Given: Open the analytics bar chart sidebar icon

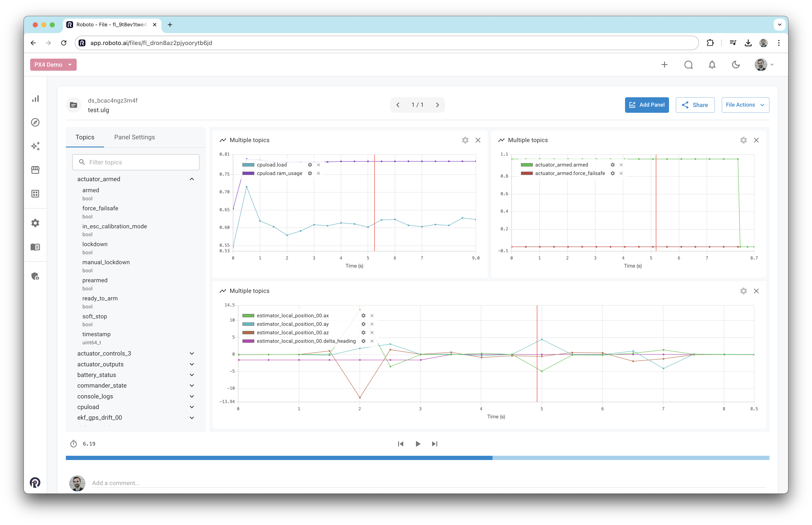Looking at the screenshot, I should click(x=35, y=99).
